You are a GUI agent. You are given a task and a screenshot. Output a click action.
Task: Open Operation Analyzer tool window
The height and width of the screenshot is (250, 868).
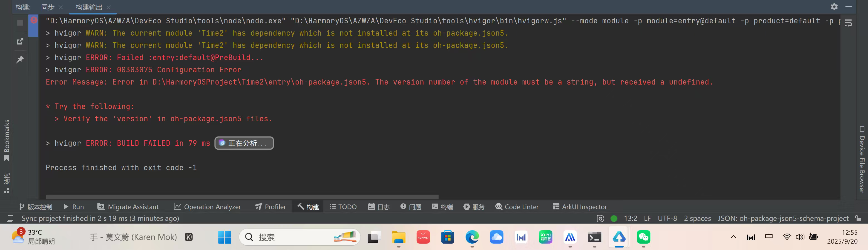click(x=207, y=207)
